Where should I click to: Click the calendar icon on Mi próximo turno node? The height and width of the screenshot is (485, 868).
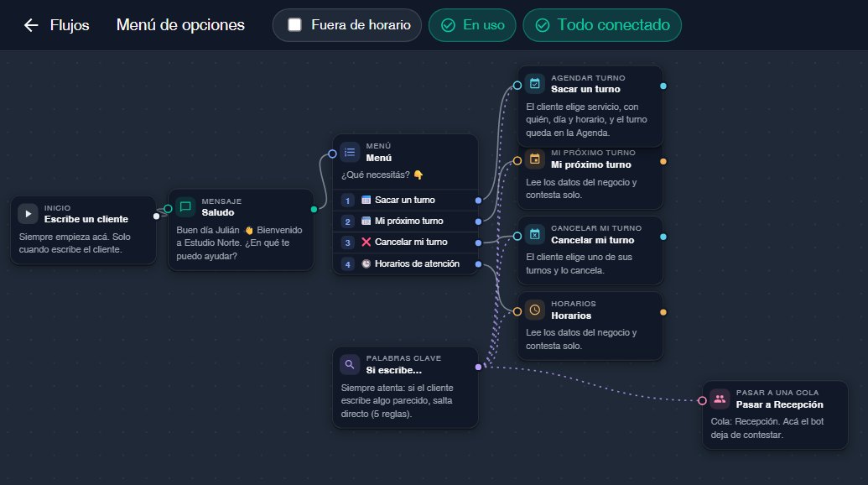click(535, 159)
